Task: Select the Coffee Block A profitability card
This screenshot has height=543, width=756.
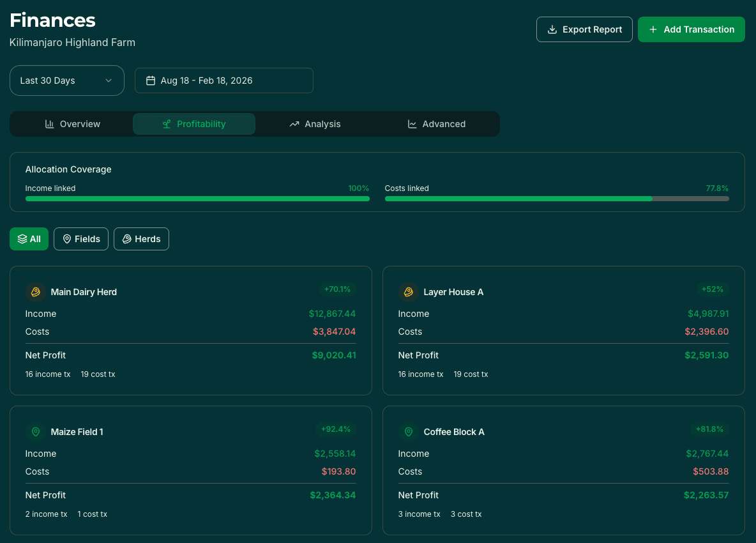Action: pos(563,470)
